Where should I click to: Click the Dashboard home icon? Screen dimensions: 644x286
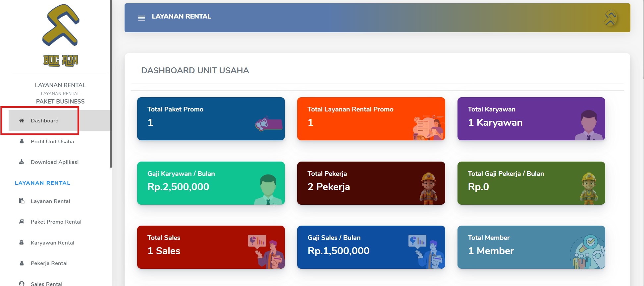pyautogui.click(x=22, y=120)
